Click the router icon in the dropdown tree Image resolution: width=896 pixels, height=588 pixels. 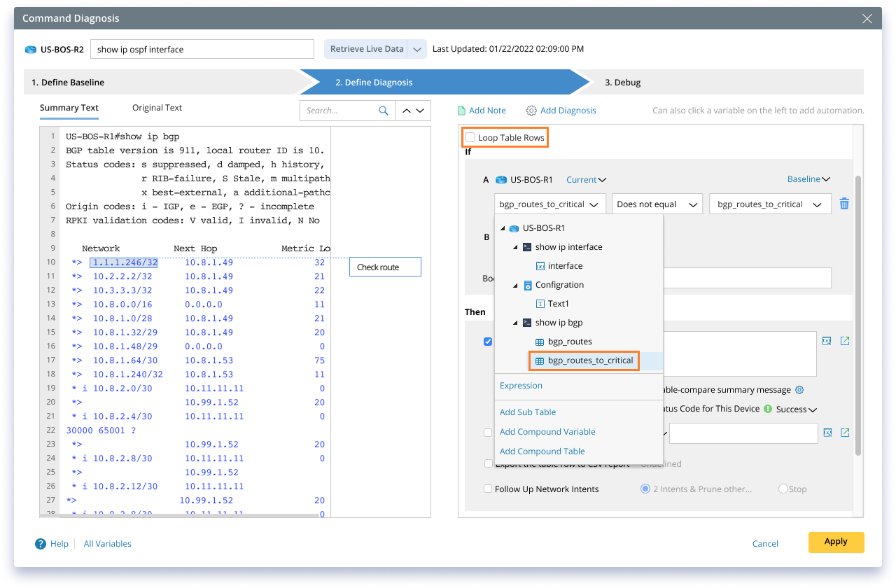pos(514,228)
